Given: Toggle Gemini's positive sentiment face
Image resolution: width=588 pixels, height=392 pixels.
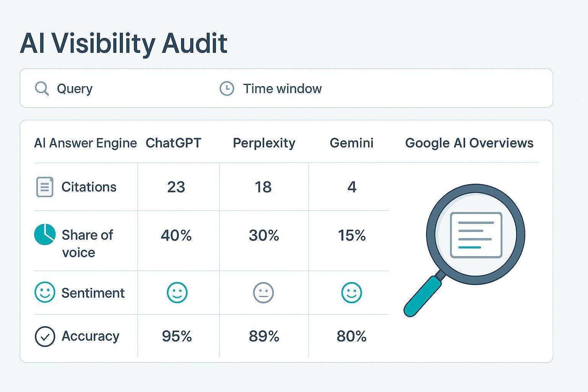Looking at the screenshot, I should coord(351,292).
